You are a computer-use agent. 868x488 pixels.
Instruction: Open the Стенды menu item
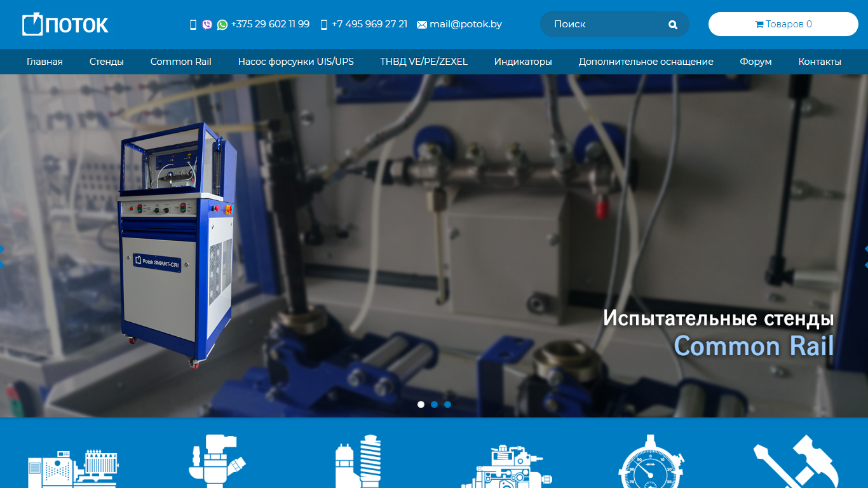(107, 62)
